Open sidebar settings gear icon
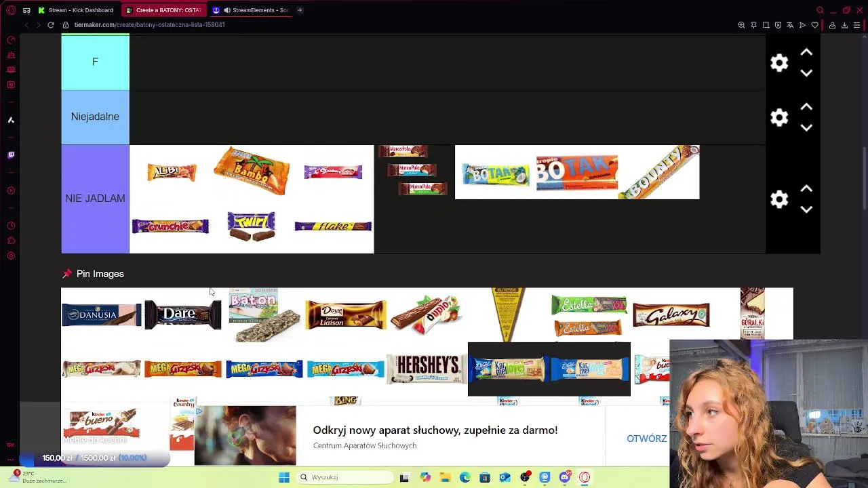868x488 pixels. (x=11, y=256)
